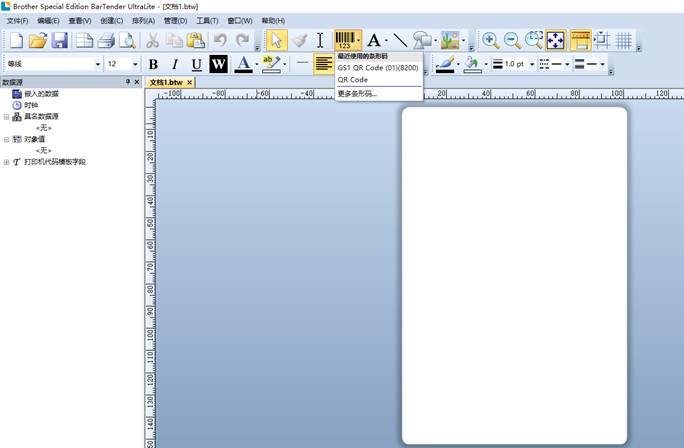Viewport: 684px width, 448px height.
Task: Toggle white-on-black W text style
Action: coord(219,64)
